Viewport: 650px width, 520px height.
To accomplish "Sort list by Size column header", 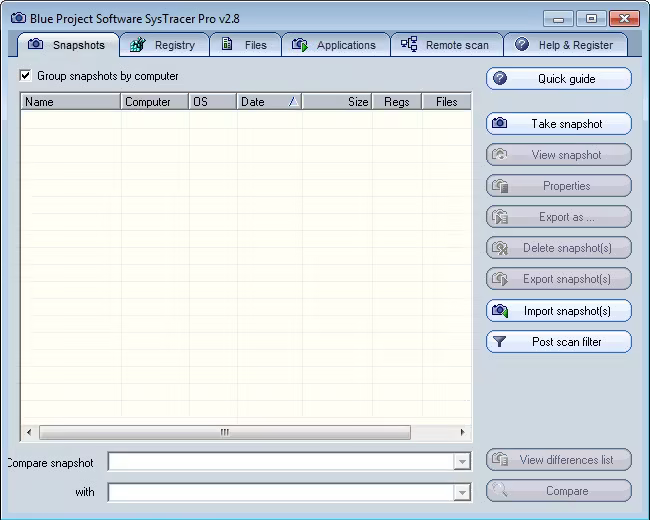I will (x=337, y=102).
